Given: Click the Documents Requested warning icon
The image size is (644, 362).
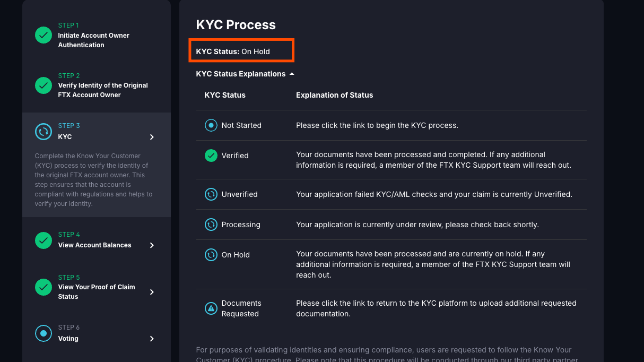Looking at the screenshot, I should 211,308.
